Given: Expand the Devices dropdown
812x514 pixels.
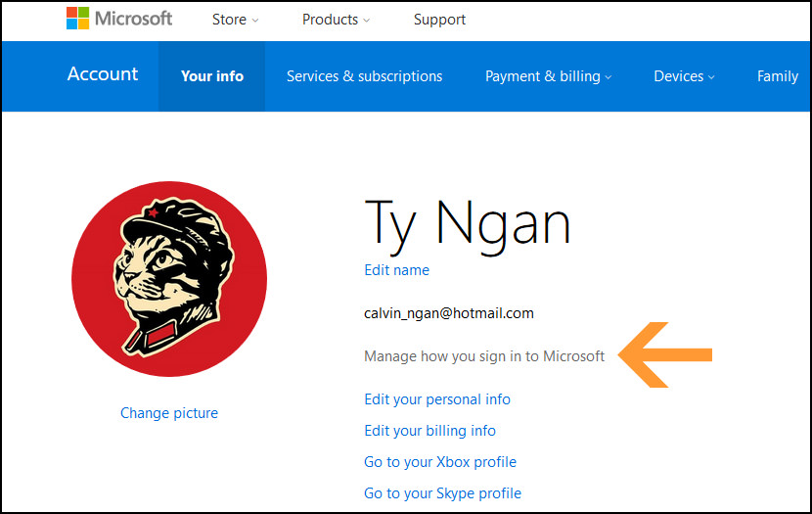Looking at the screenshot, I should click(684, 76).
